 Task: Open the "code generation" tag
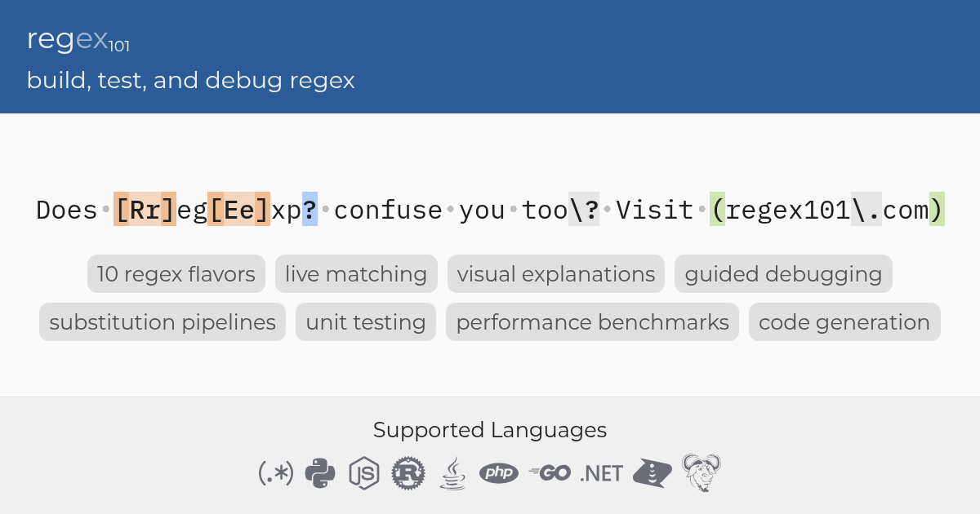pyautogui.click(x=844, y=322)
